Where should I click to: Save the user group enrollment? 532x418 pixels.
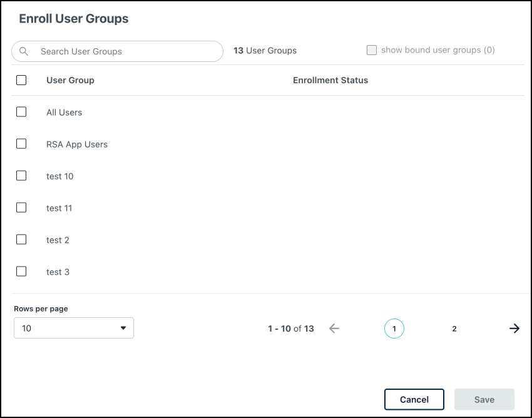tap(484, 399)
